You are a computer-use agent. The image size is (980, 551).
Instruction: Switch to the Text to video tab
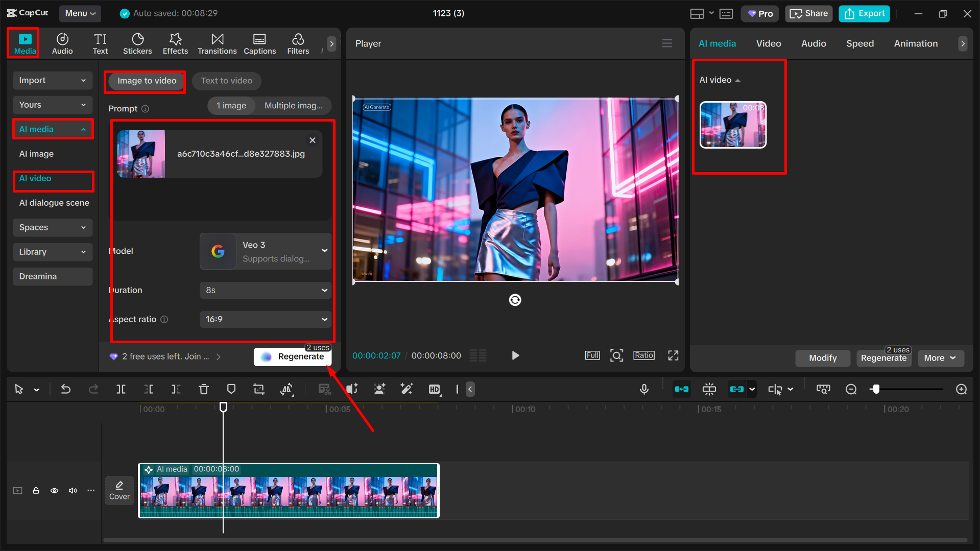226,81
